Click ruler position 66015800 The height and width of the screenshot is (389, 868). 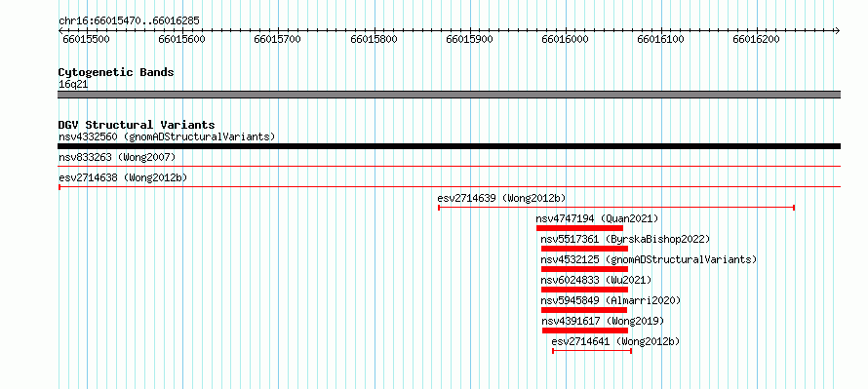[x=374, y=39]
